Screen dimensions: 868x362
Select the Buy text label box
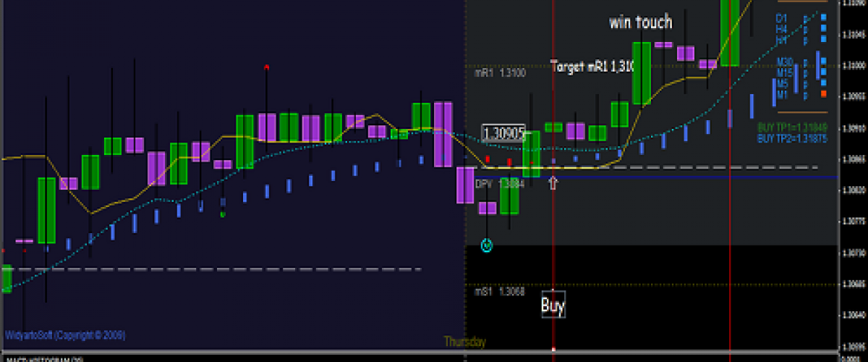coord(553,306)
